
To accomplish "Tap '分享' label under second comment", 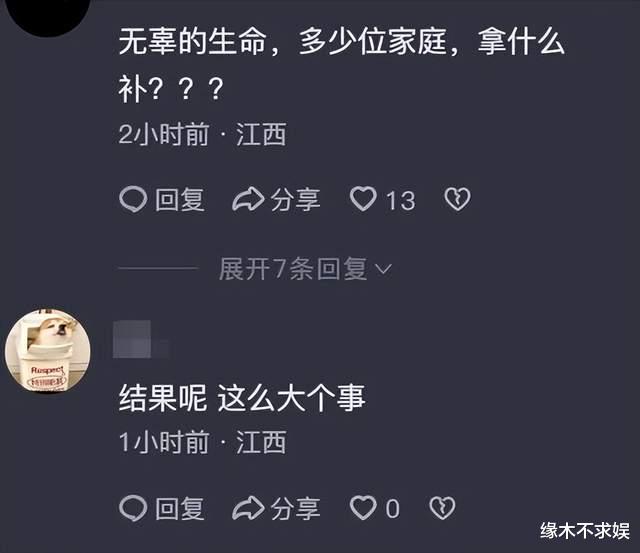I will tap(295, 508).
